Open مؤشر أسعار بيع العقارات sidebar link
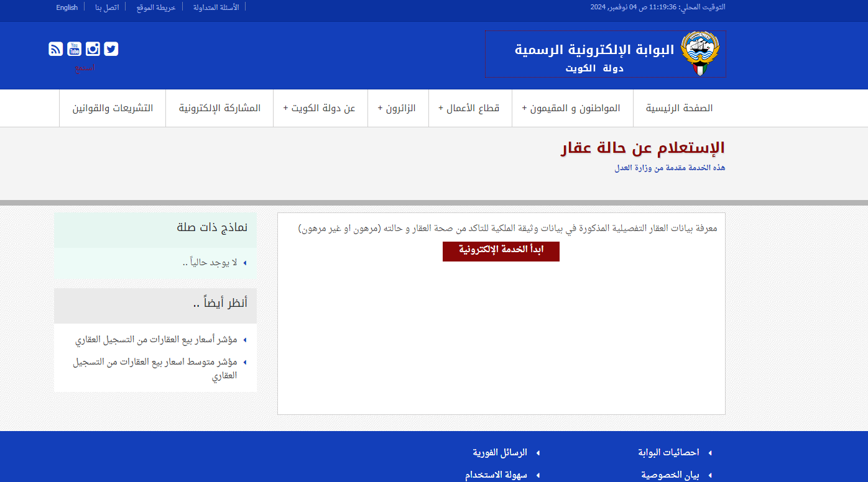 157,340
